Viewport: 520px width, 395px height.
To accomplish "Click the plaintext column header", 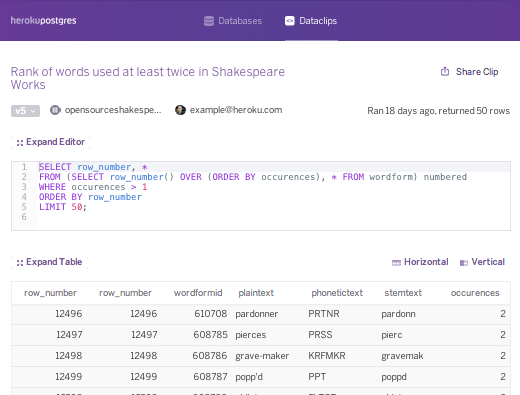I will click(256, 293).
